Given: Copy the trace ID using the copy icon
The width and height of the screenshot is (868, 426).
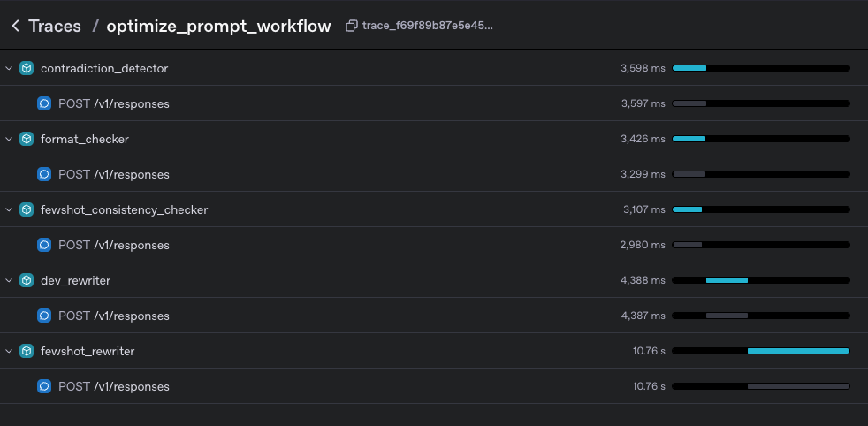Looking at the screenshot, I should pos(352,27).
